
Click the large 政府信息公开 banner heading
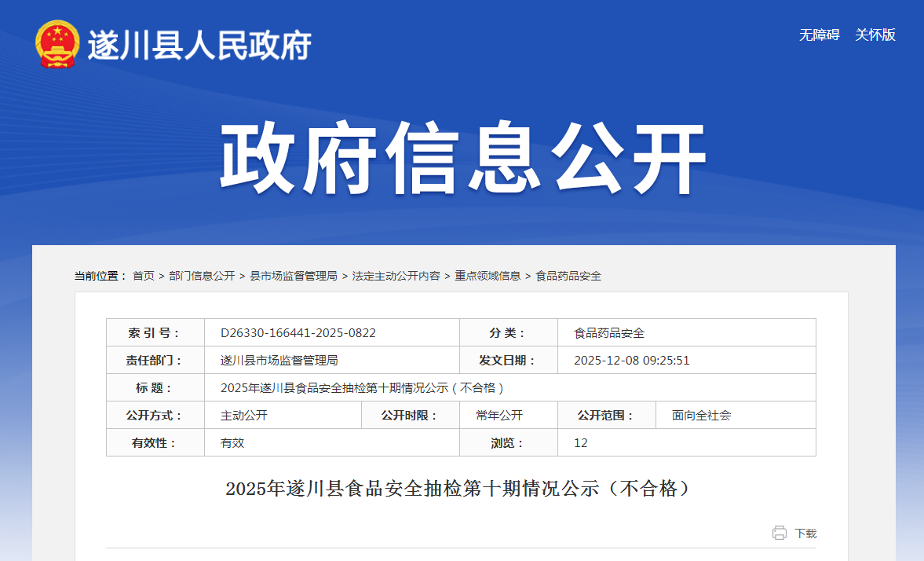coord(462,159)
